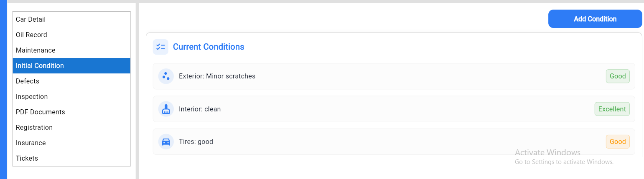Open PDF Documents from sidebar

point(41,112)
